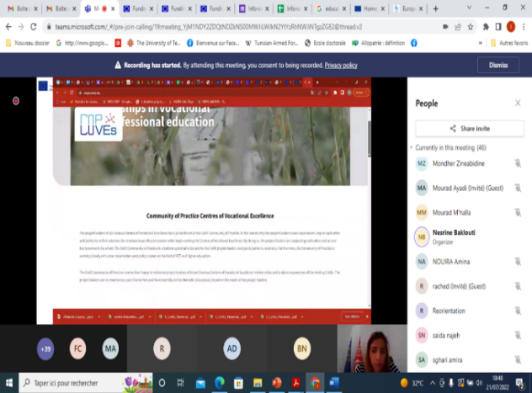
Task: Click muted microphone icon for saida najeh
Action: pos(518,336)
